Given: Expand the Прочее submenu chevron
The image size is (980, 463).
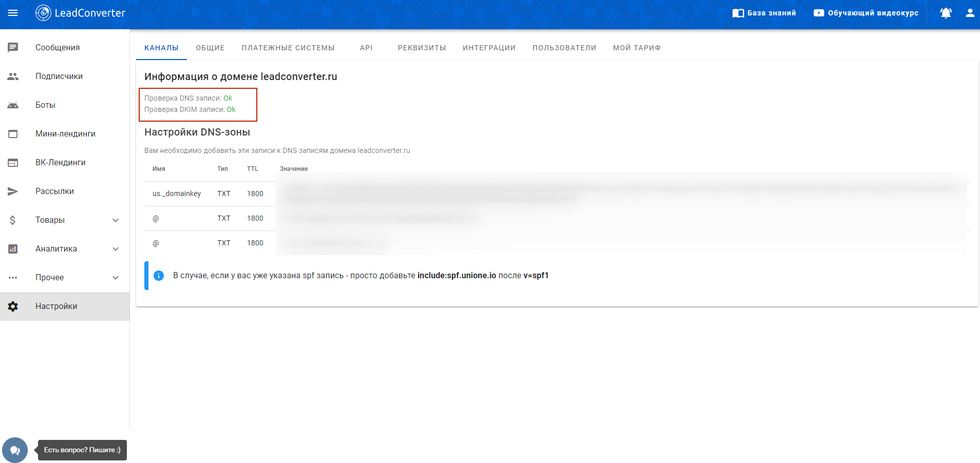Looking at the screenshot, I should point(116,277).
